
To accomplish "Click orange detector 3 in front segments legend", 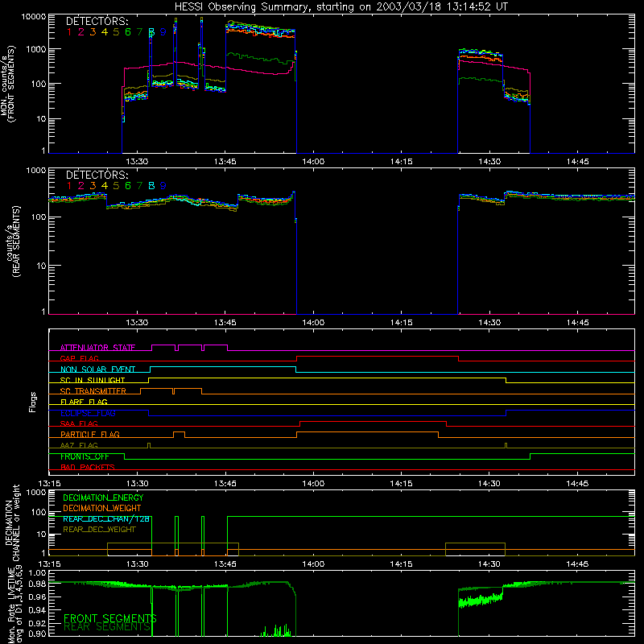I will click(x=93, y=31).
